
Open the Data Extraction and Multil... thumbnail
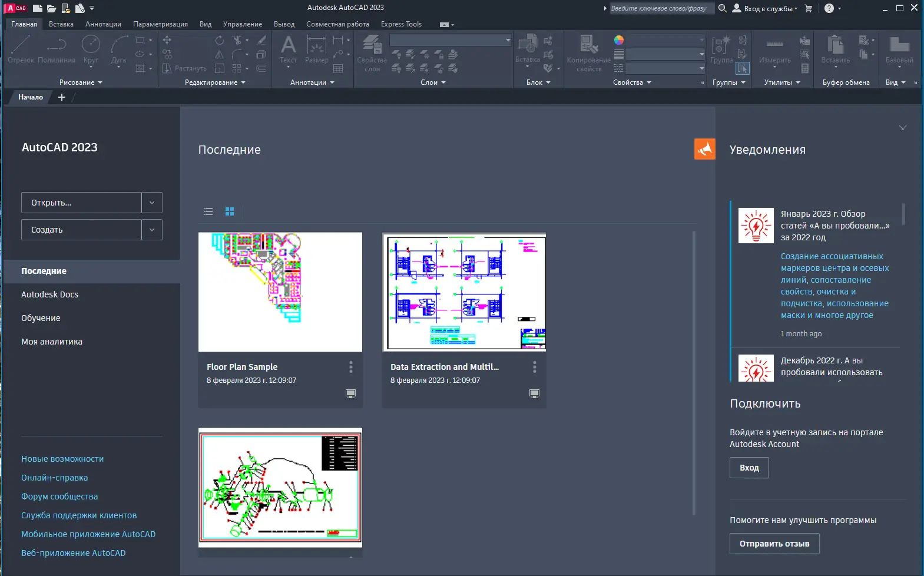(464, 292)
